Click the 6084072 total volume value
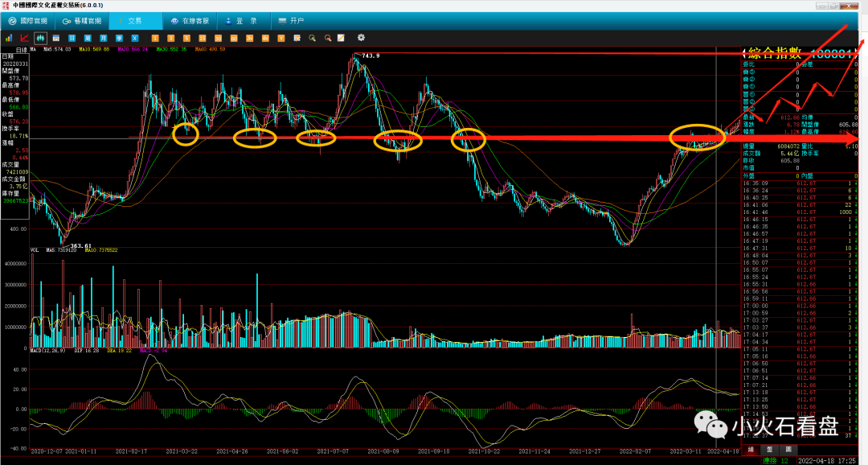This screenshot has height=465, width=868. pos(789,146)
